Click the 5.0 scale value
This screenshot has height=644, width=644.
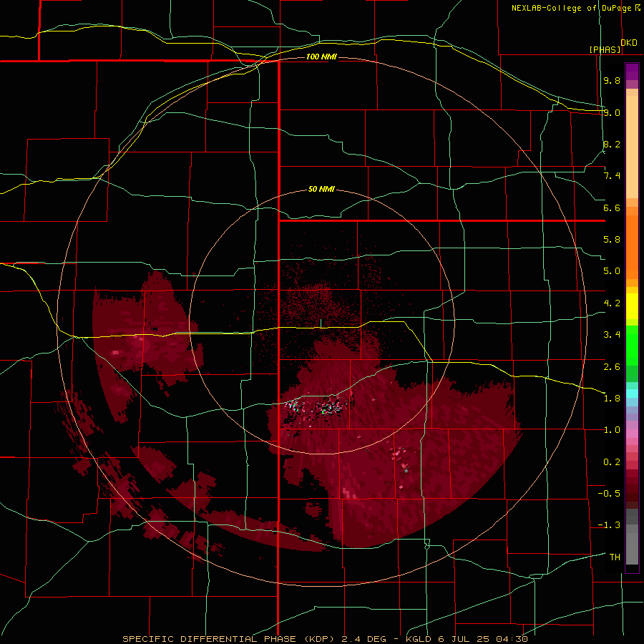pos(612,271)
